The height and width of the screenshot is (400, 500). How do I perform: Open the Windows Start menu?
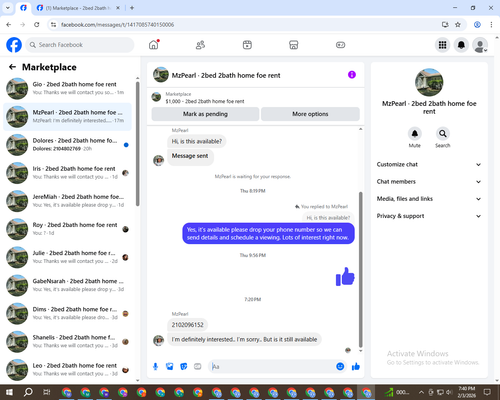click(9, 392)
